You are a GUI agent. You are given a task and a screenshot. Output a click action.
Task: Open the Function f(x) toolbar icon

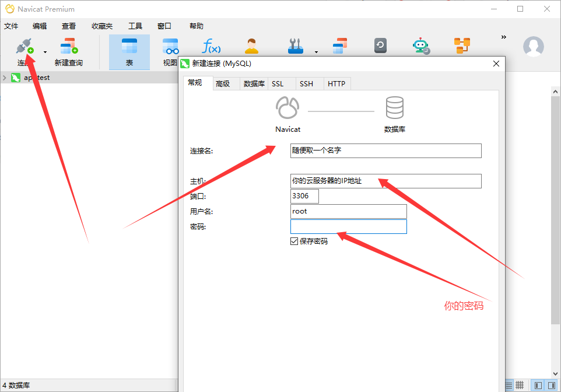pyautogui.click(x=211, y=46)
